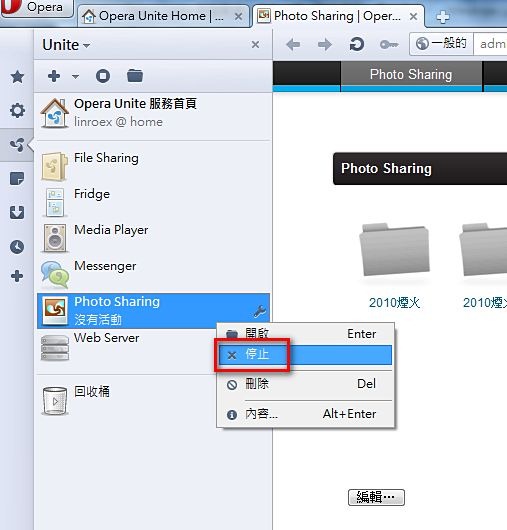Image resolution: width=507 pixels, height=530 pixels.
Task: Expand the arrow next to the plus button
Action: coord(75,76)
